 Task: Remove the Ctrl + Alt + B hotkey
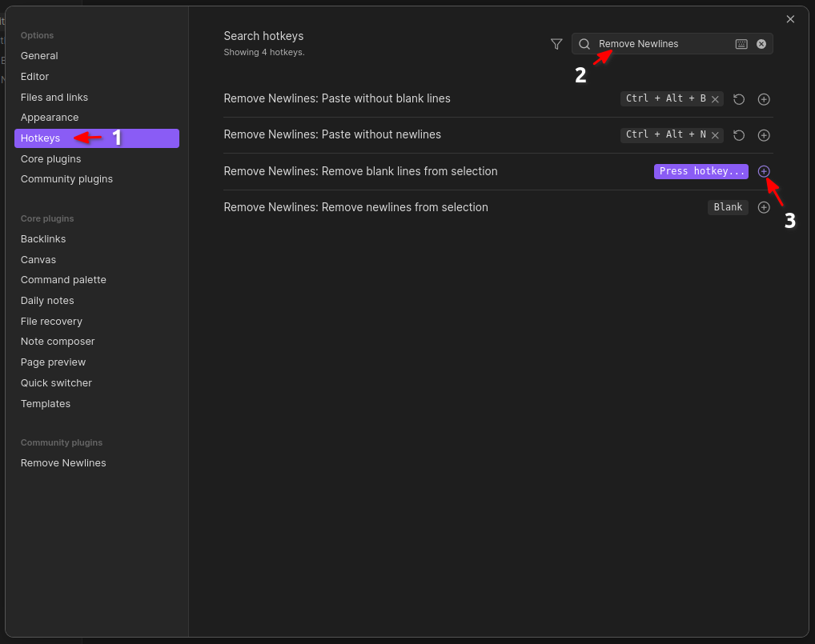pos(715,98)
